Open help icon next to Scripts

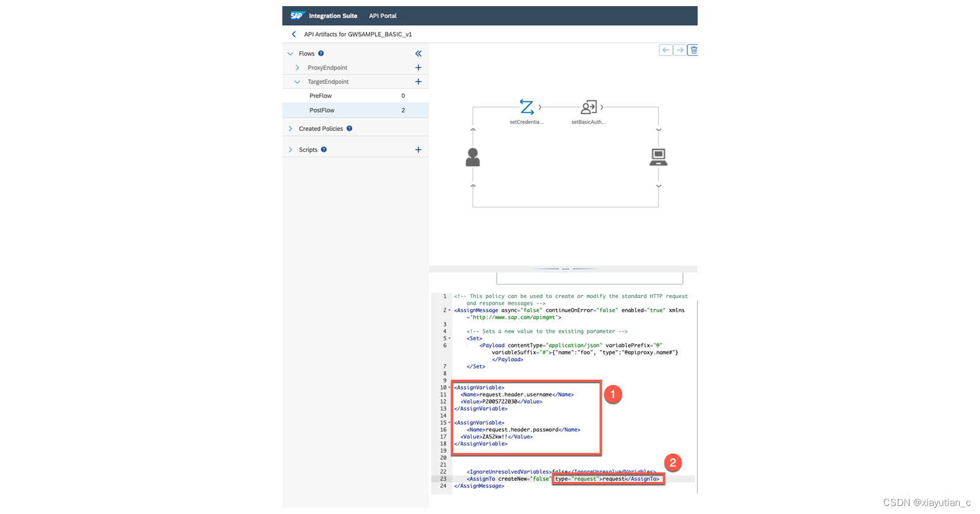(x=324, y=149)
